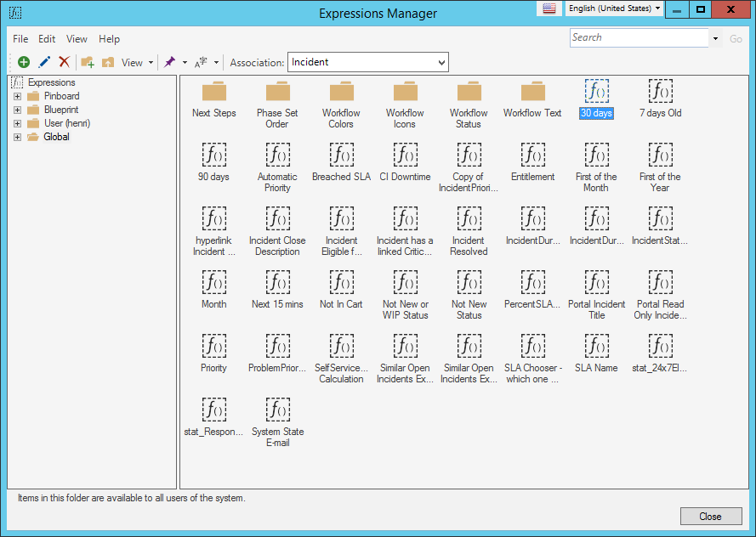The image size is (756, 537).
Task: Select the 90 days expression
Action: coord(213,163)
